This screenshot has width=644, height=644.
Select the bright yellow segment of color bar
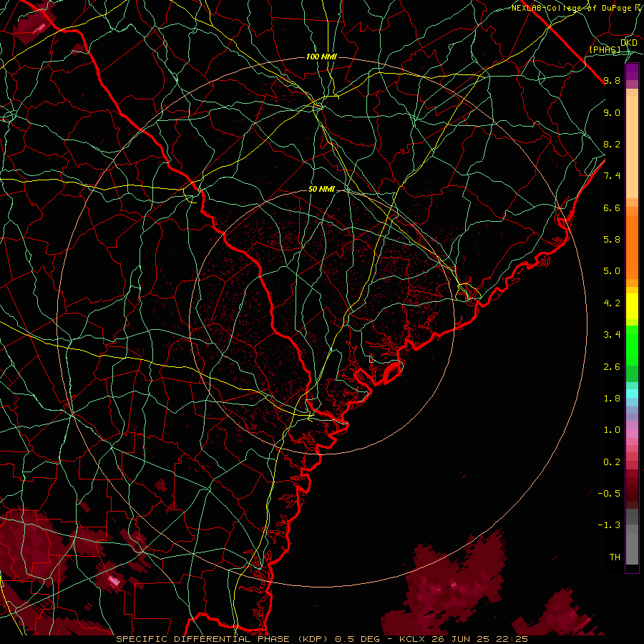point(632,306)
